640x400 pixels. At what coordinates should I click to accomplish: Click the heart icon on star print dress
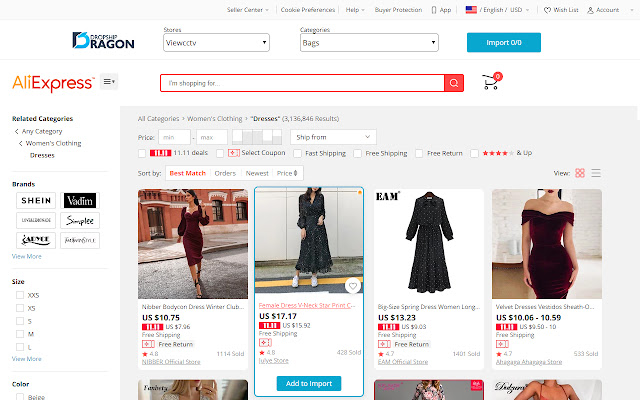pos(353,286)
